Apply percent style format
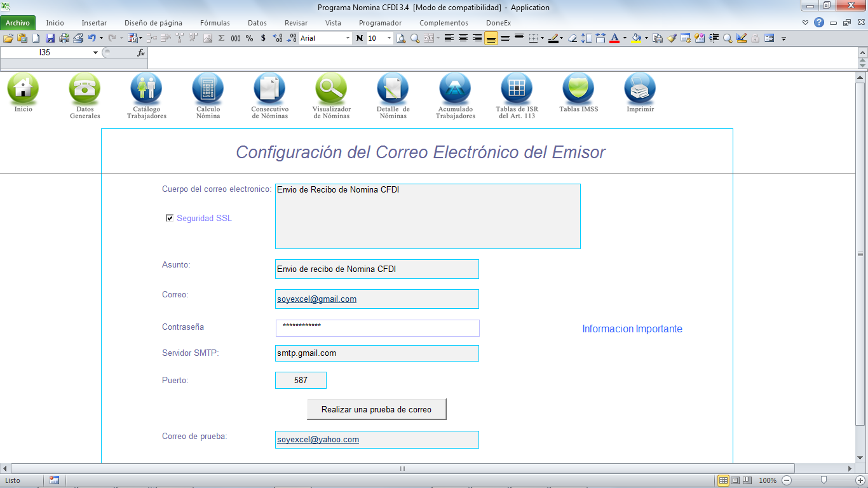Screen dimensions: 868x488 click(x=249, y=38)
